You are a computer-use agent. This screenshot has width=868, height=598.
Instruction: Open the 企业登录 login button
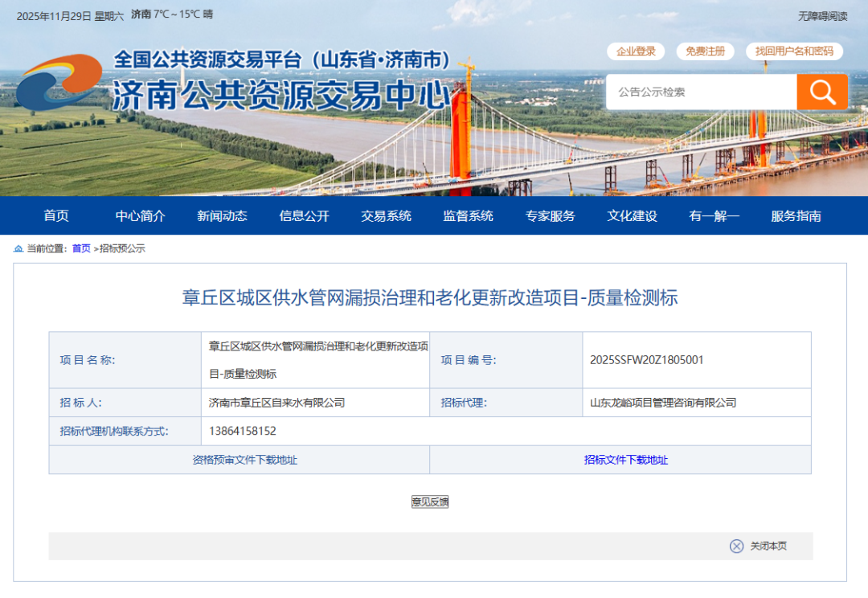coord(636,51)
